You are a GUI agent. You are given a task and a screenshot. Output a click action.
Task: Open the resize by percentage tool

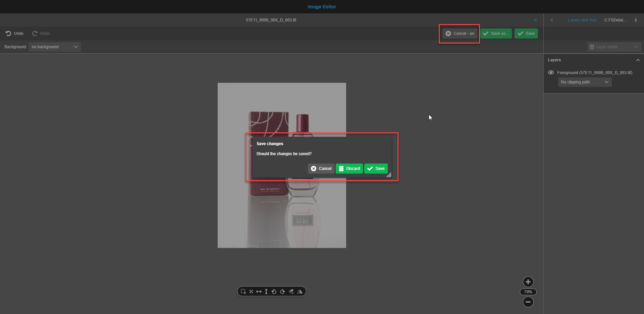point(251,292)
